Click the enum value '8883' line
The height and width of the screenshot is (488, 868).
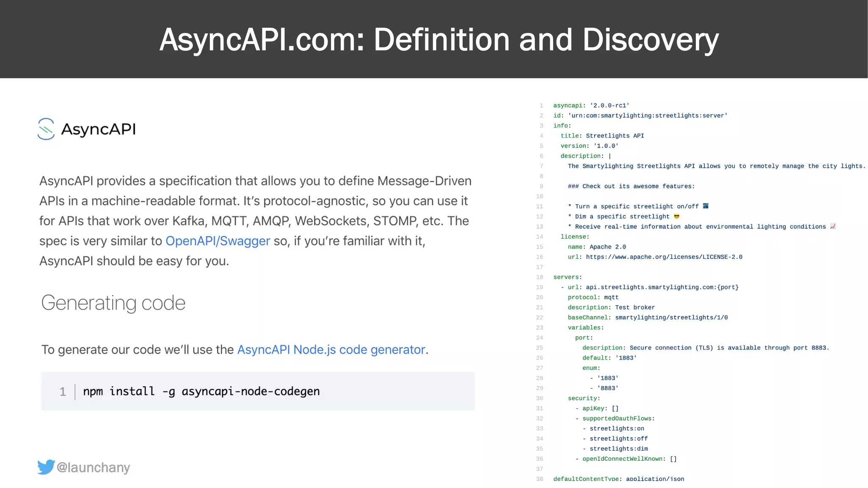[604, 388]
